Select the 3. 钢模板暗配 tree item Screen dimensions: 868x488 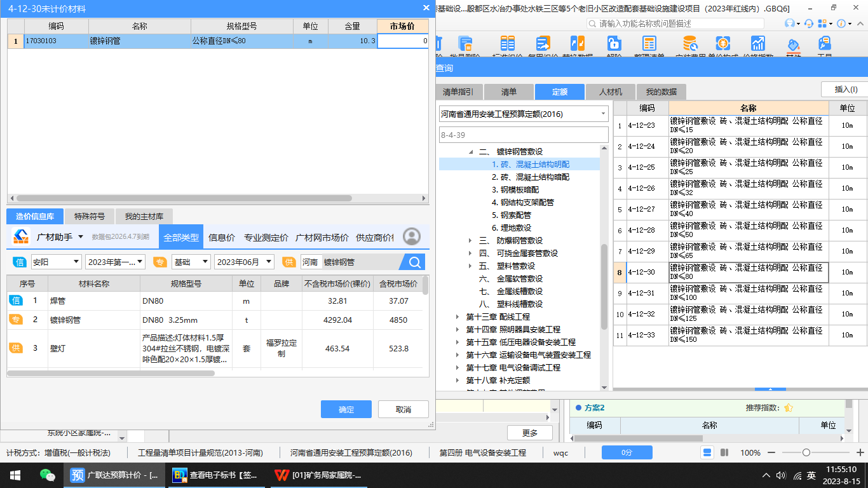click(x=515, y=190)
